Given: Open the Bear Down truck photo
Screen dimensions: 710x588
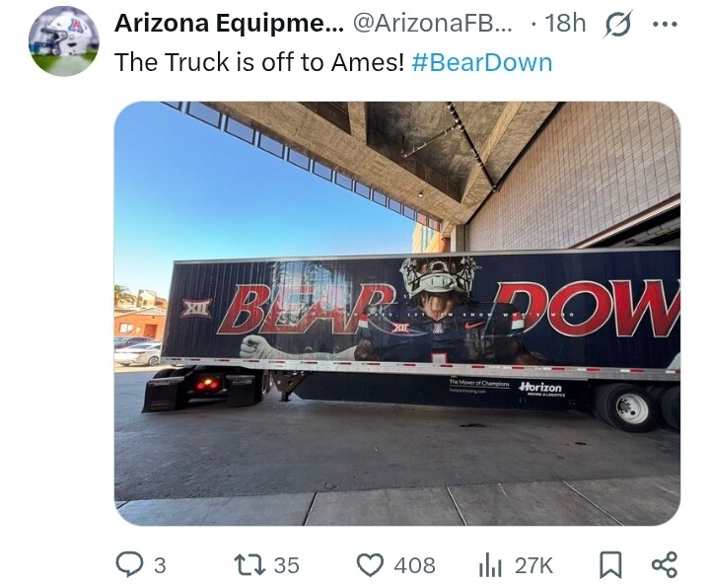Looking at the screenshot, I should [x=397, y=314].
